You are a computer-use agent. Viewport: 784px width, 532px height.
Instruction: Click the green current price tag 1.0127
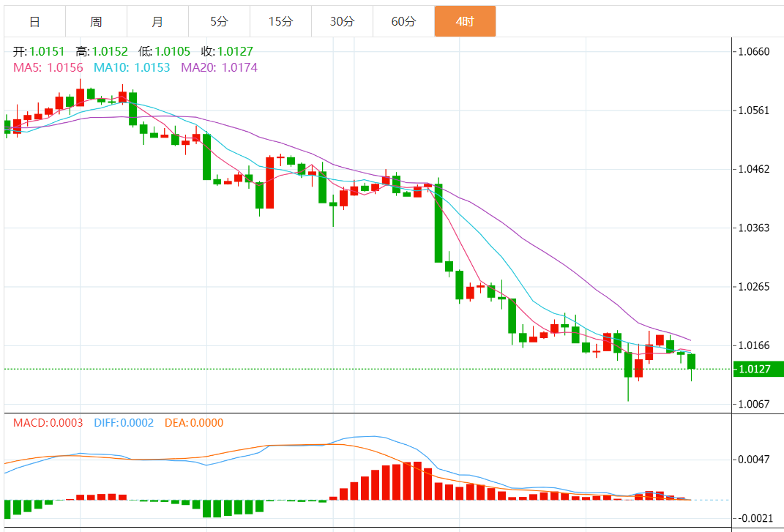758,369
